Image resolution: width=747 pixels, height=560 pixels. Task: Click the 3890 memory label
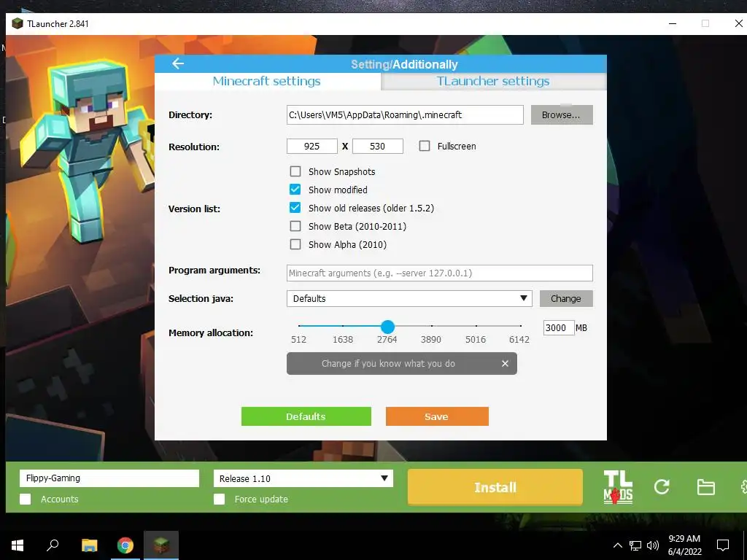pyautogui.click(x=431, y=340)
